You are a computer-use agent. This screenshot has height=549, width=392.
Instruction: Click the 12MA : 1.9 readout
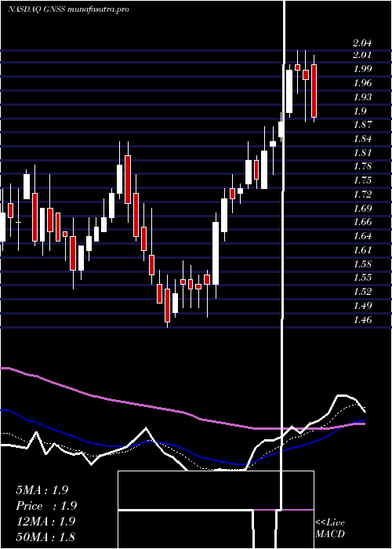(x=45, y=521)
